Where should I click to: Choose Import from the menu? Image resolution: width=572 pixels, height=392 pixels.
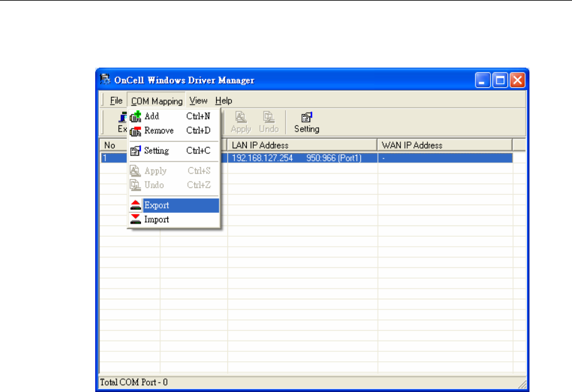coord(174,220)
